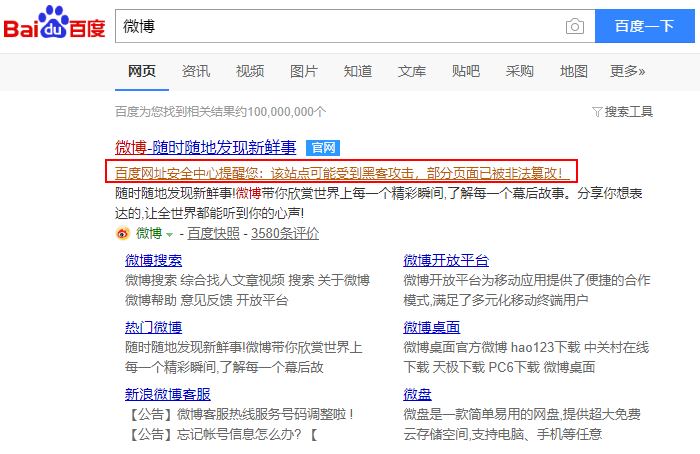Open the 微博桌面 sublink
The height and width of the screenshot is (454, 700).
(x=432, y=327)
